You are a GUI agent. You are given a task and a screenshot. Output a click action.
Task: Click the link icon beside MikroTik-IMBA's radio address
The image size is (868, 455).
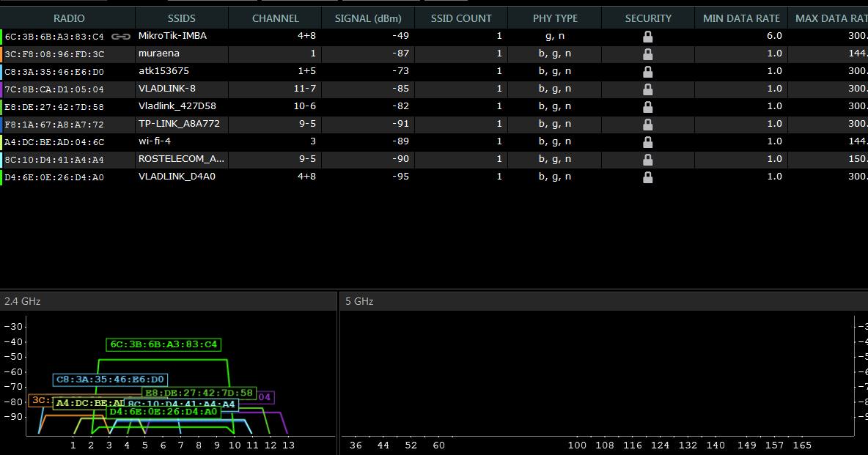coord(121,37)
